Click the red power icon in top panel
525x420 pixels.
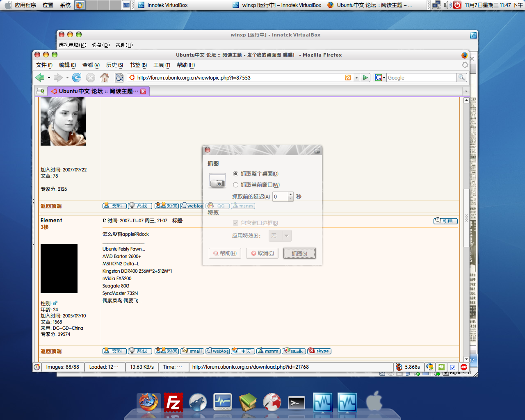pos(457,5)
